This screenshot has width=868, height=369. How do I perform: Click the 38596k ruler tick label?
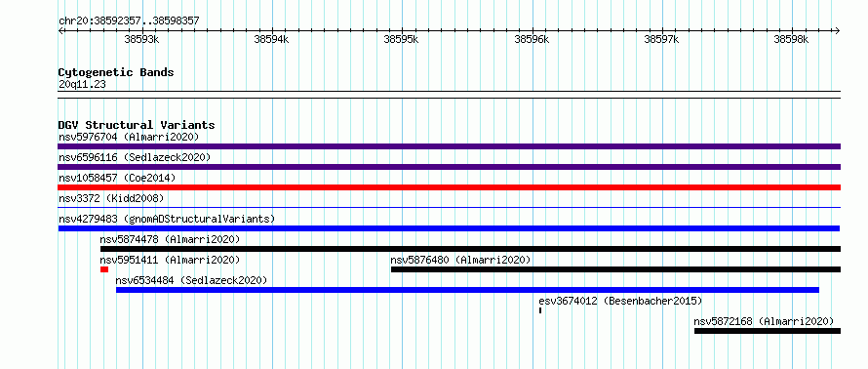[x=532, y=39]
